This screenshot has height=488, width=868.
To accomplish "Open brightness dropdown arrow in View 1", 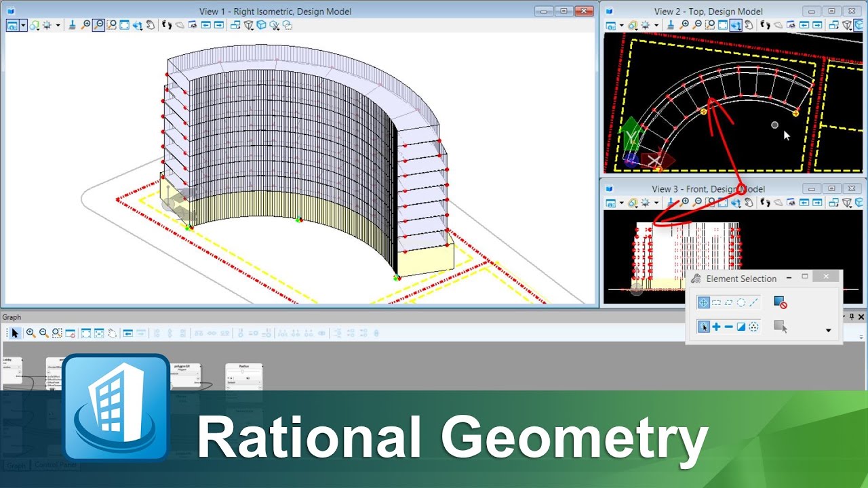I will [x=58, y=25].
